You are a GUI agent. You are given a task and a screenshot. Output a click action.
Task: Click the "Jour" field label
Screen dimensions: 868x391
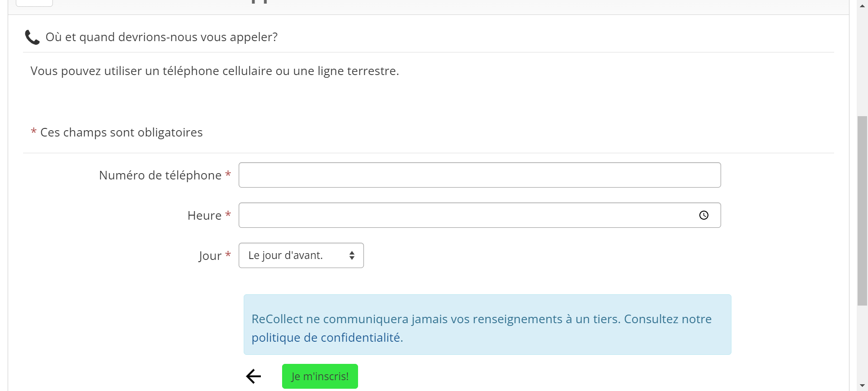(x=210, y=256)
